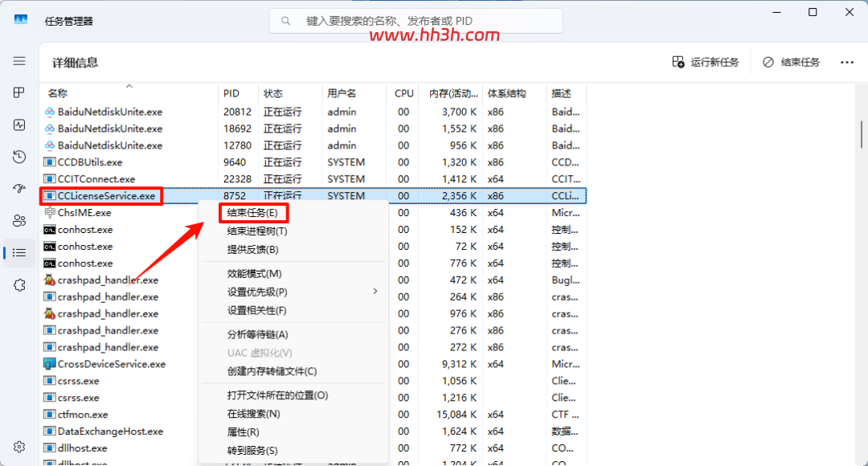Click PID cell 22328
The height and width of the screenshot is (466, 868).
pos(237,178)
